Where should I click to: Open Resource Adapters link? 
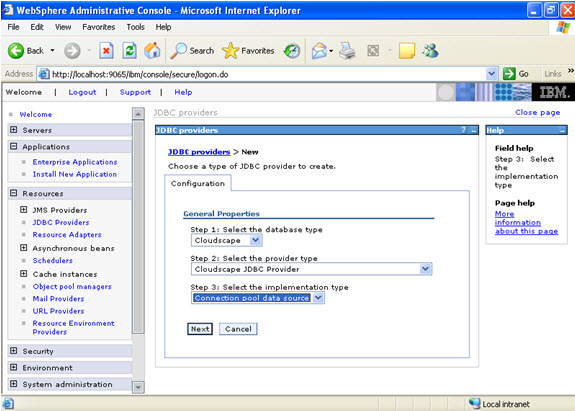click(67, 235)
